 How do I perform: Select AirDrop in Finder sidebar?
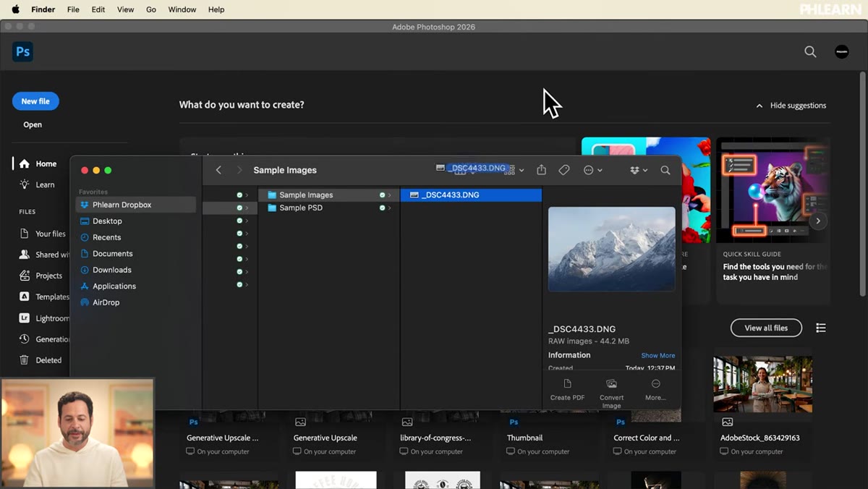[x=135, y=302]
